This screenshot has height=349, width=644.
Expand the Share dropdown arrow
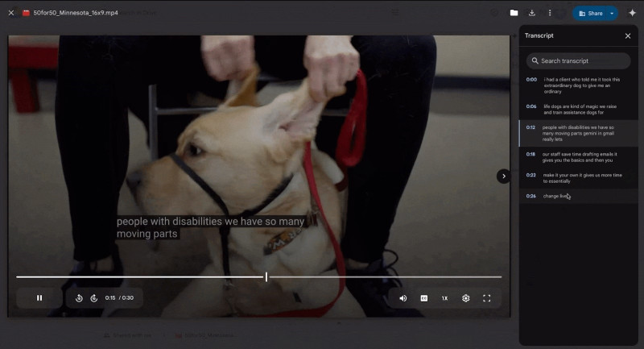(612, 13)
